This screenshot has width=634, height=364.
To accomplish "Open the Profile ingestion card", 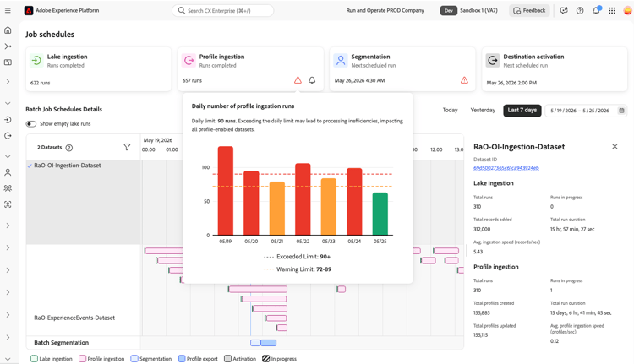I will [x=251, y=69].
